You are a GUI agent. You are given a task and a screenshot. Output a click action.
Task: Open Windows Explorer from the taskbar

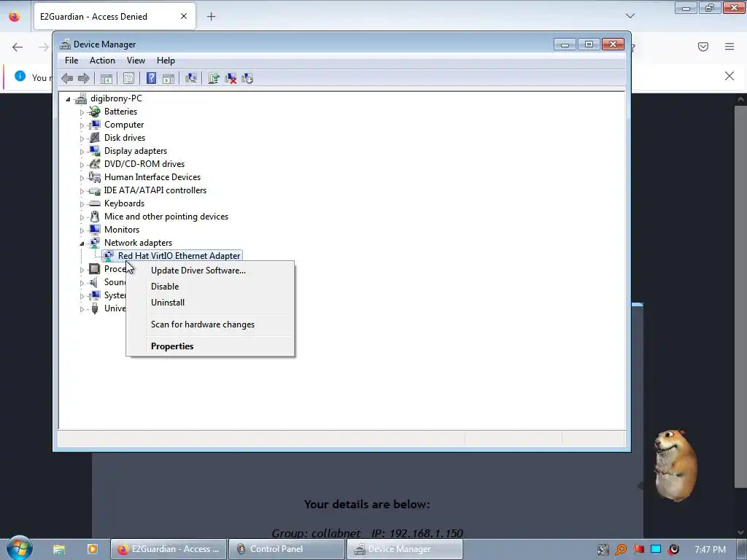click(58, 549)
